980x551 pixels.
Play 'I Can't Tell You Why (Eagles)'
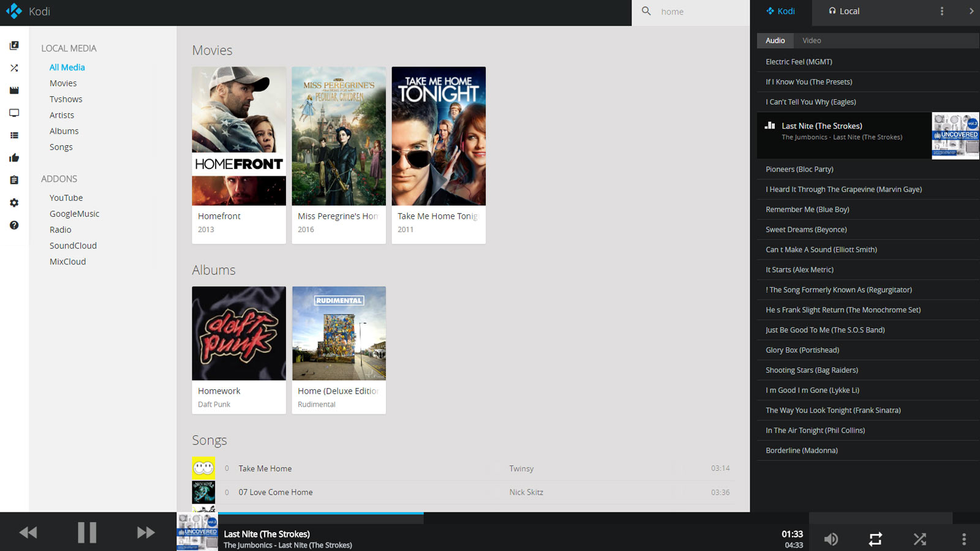(868, 102)
